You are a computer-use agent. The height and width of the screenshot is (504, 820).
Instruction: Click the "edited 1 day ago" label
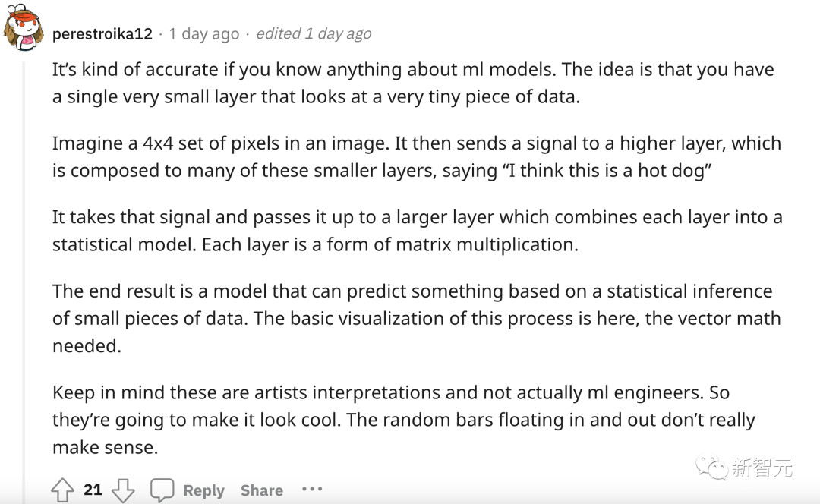pyautogui.click(x=314, y=34)
